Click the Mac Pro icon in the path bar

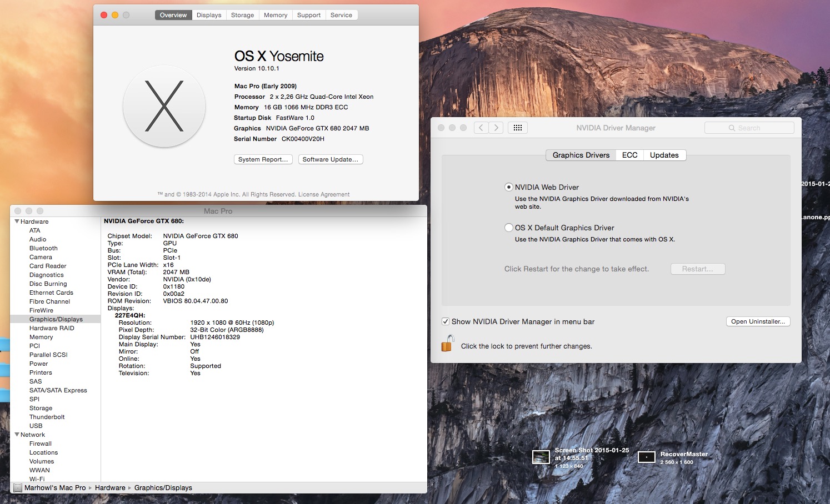tap(18, 488)
